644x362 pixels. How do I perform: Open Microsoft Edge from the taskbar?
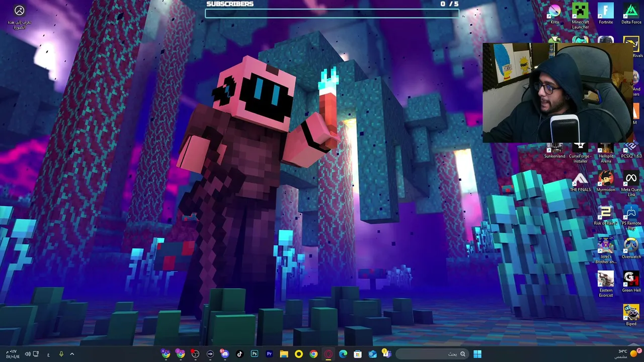pos(343,354)
